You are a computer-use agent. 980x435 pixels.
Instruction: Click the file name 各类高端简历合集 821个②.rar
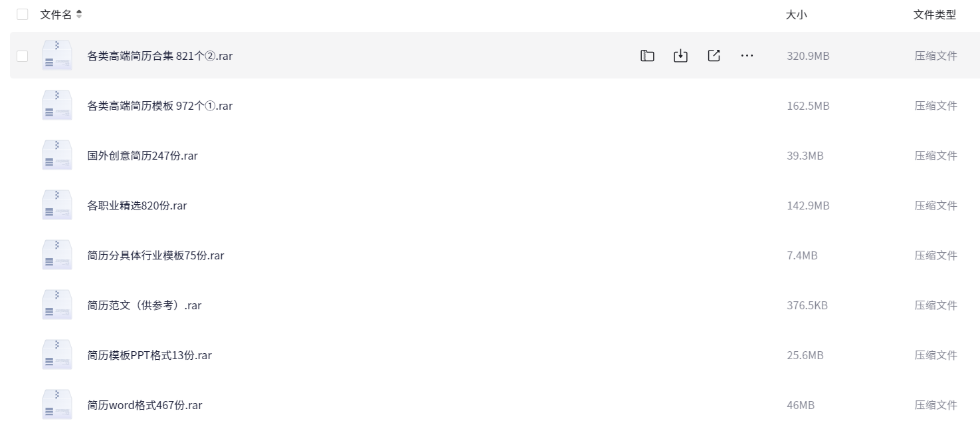point(159,56)
